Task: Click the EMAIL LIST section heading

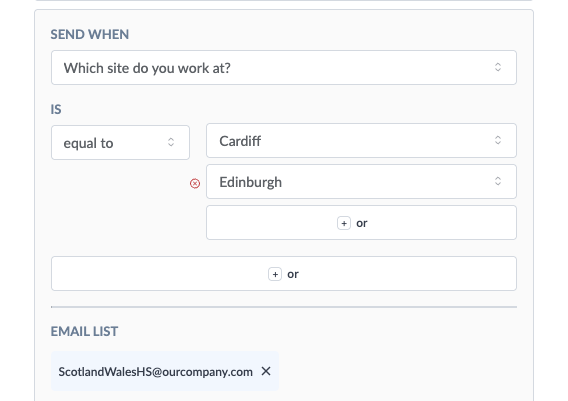Action: 84,331
